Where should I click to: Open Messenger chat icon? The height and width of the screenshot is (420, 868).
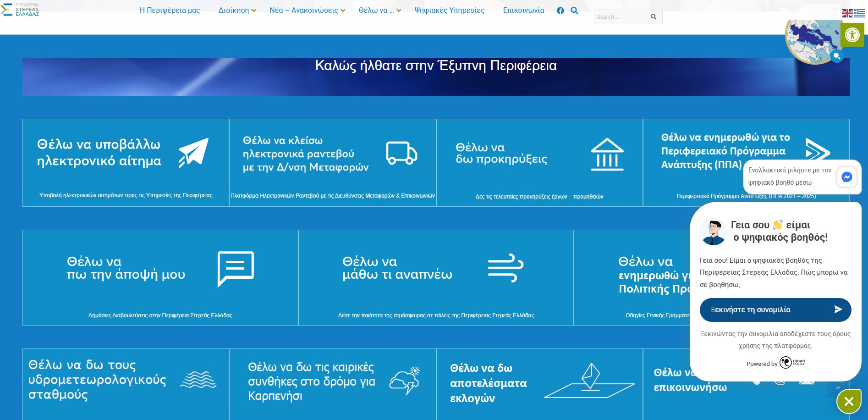point(846,177)
